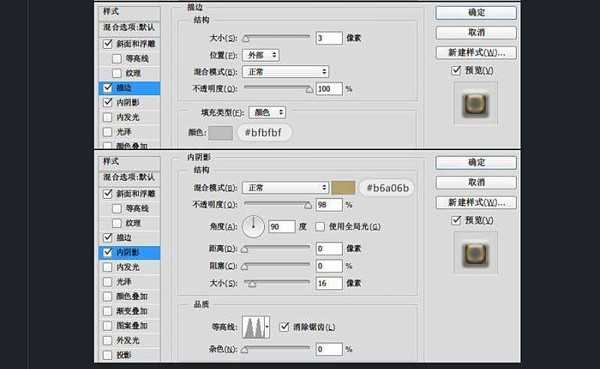Open the 混合模式 dropdown in the 内阴影 panel
The height and width of the screenshot is (369, 600).
pos(285,188)
